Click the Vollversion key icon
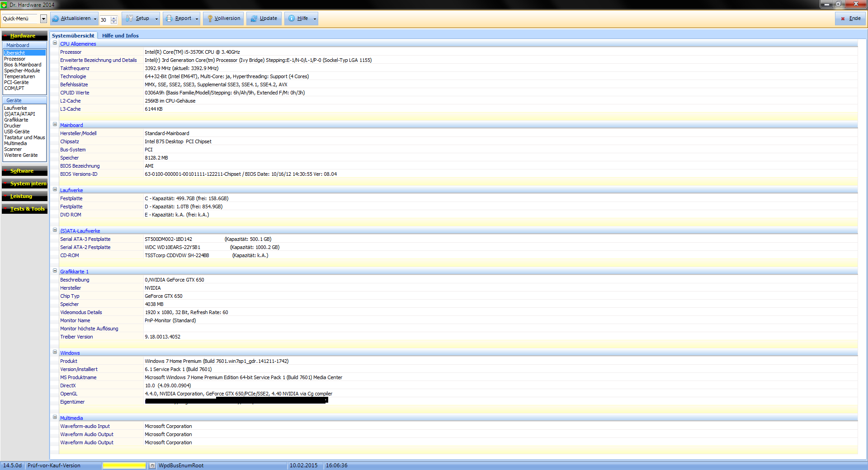The height and width of the screenshot is (470, 868). [x=210, y=19]
